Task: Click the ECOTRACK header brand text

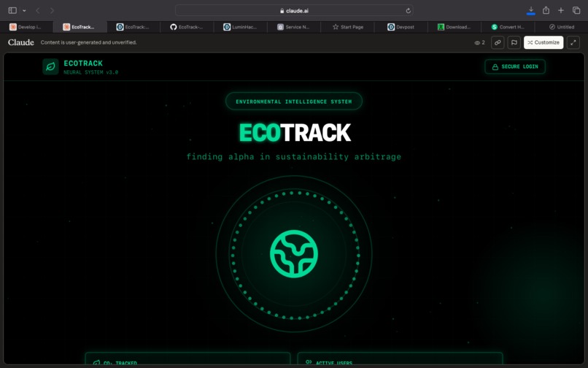Action: pyautogui.click(x=83, y=64)
